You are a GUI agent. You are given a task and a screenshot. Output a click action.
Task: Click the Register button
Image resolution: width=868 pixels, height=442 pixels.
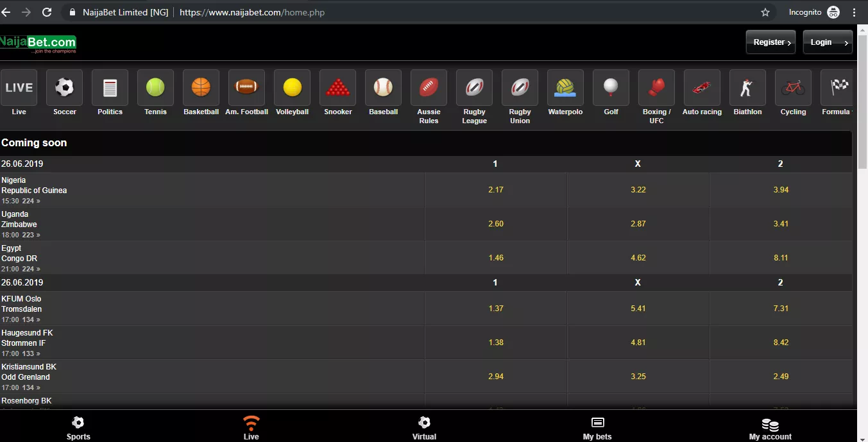[770, 41]
